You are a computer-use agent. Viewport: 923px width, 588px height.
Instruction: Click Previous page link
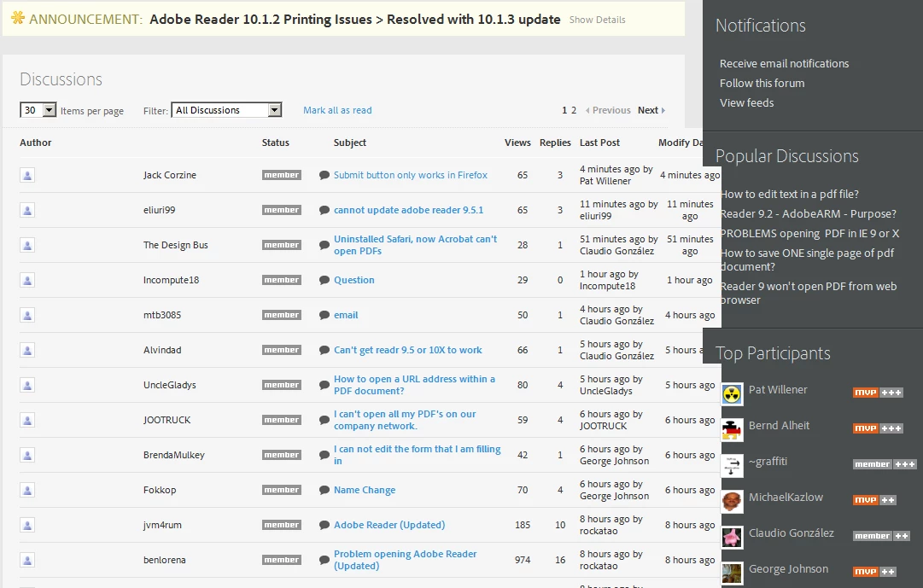(x=608, y=110)
